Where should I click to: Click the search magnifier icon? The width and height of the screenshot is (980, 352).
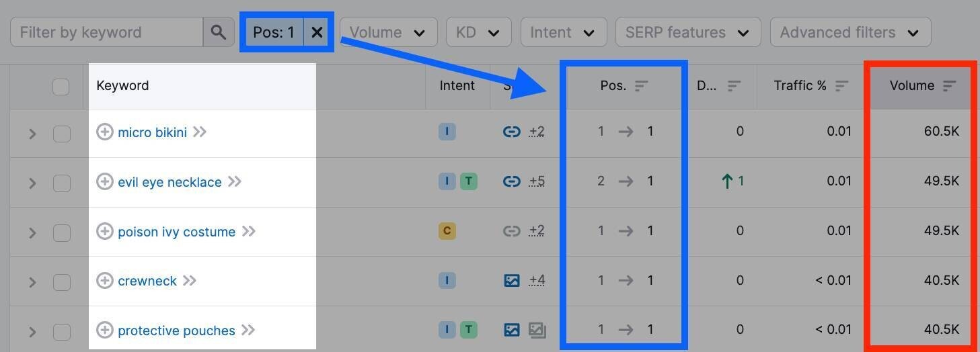click(x=218, y=32)
